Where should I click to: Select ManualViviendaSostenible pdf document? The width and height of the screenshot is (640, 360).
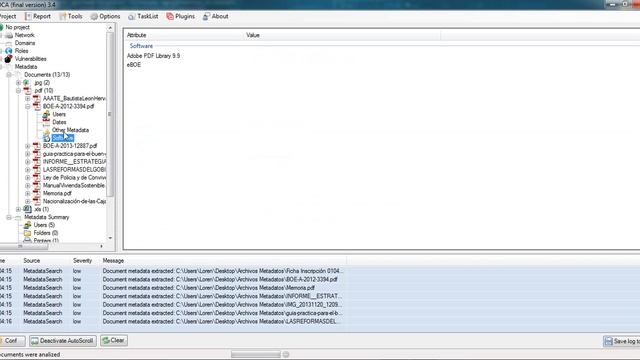(74, 185)
